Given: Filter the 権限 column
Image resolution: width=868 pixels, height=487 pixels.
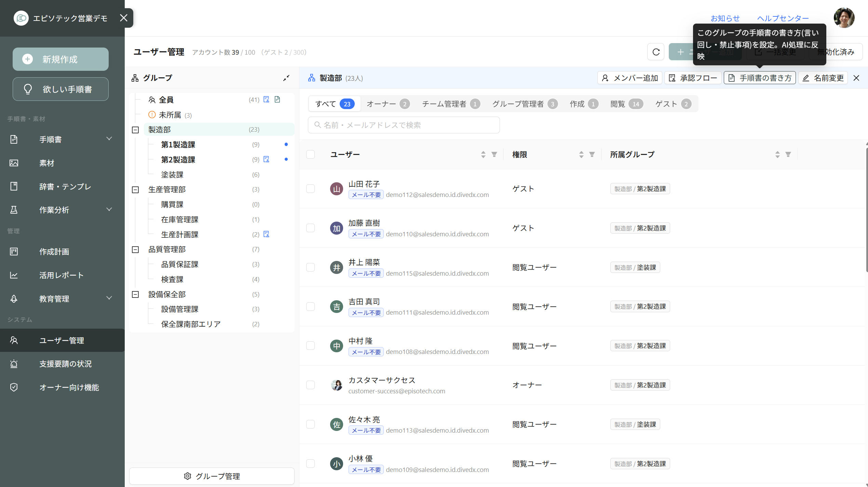Looking at the screenshot, I should pyautogui.click(x=592, y=155).
